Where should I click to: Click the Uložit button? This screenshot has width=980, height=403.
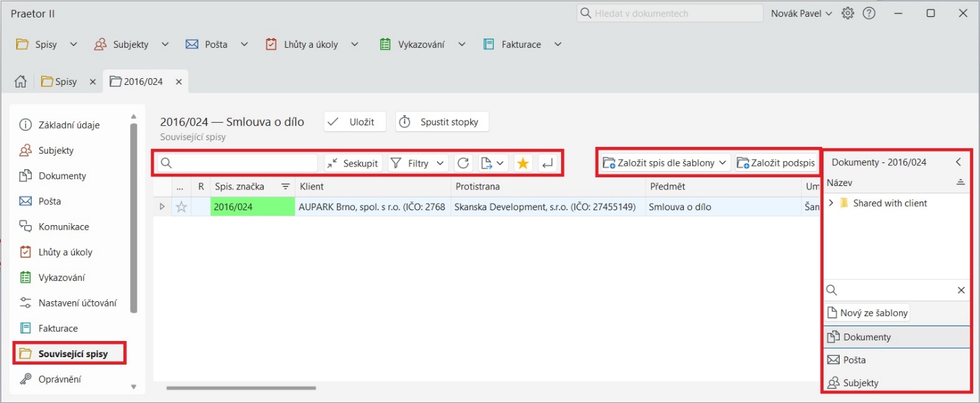[354, 122]
